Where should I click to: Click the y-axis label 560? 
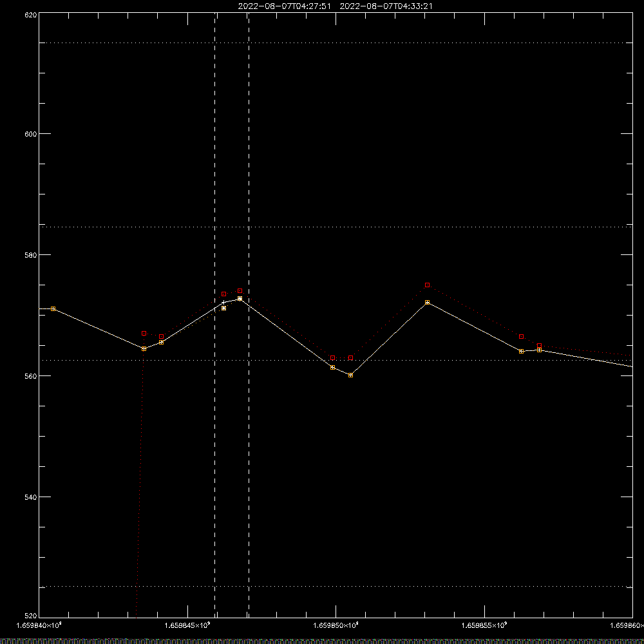(x=31, y=376)
